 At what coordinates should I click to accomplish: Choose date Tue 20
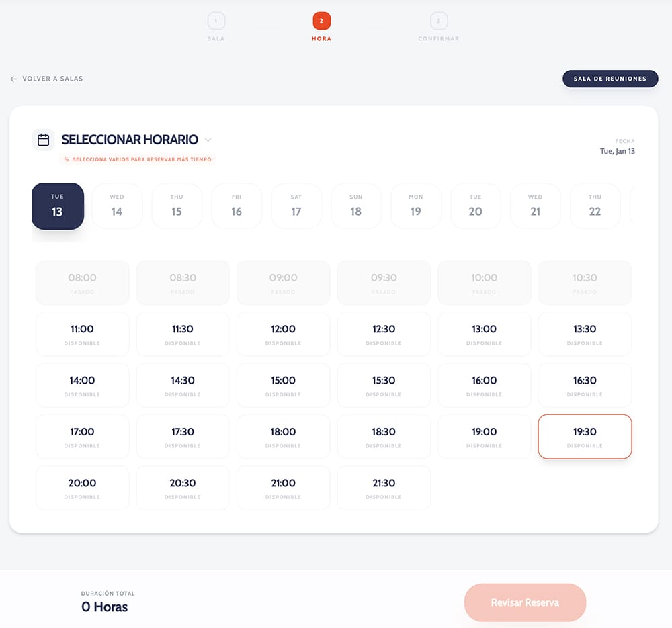(475, 206)
